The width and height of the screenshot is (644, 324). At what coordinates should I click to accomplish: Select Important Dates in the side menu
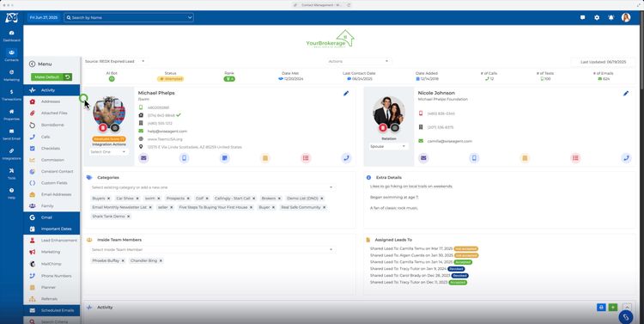click(x=52, y=229)
